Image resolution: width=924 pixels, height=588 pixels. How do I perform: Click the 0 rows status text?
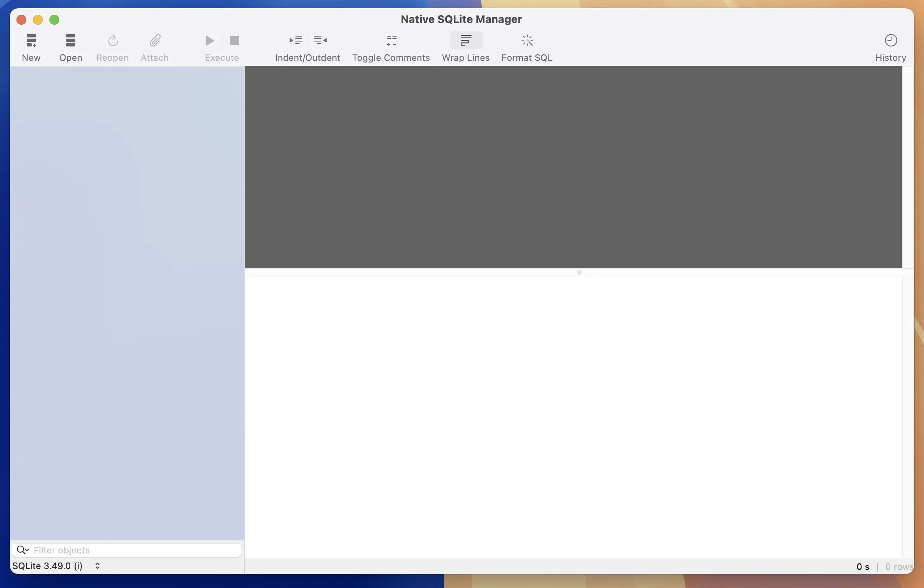(x=899, y=567)
